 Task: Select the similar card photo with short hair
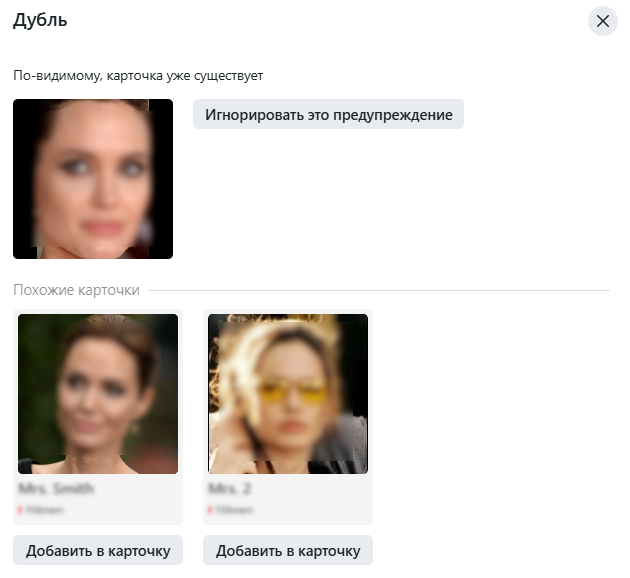pyautogui.click(x=98, y=394)
